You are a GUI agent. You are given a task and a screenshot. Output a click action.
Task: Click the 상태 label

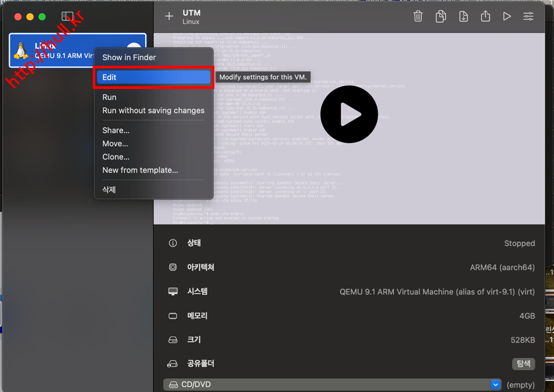(194, 243)
